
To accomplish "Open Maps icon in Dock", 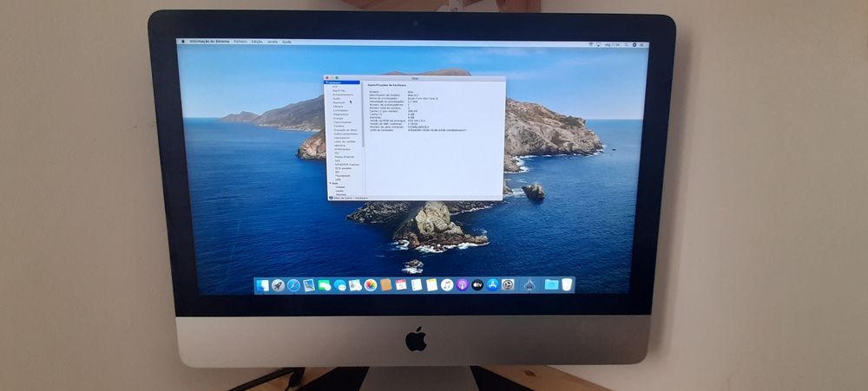I will click(355, 285).
